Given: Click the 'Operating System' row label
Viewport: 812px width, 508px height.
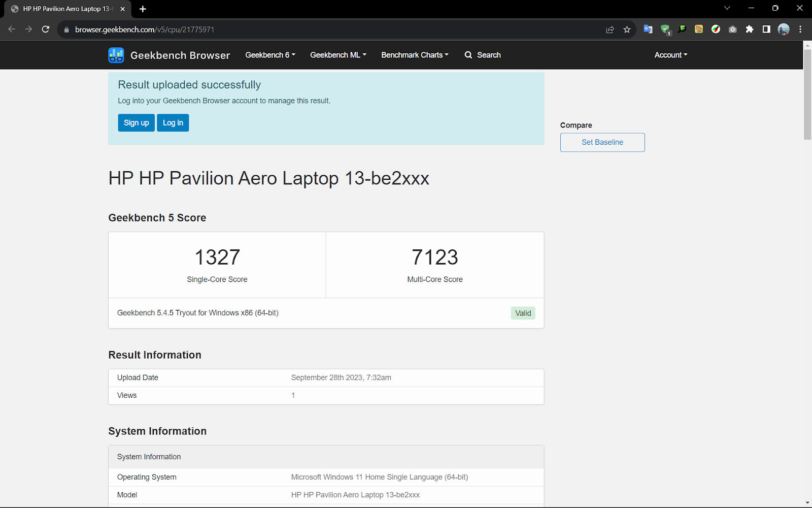Looking at the screenshot, I should pos(147,477).
